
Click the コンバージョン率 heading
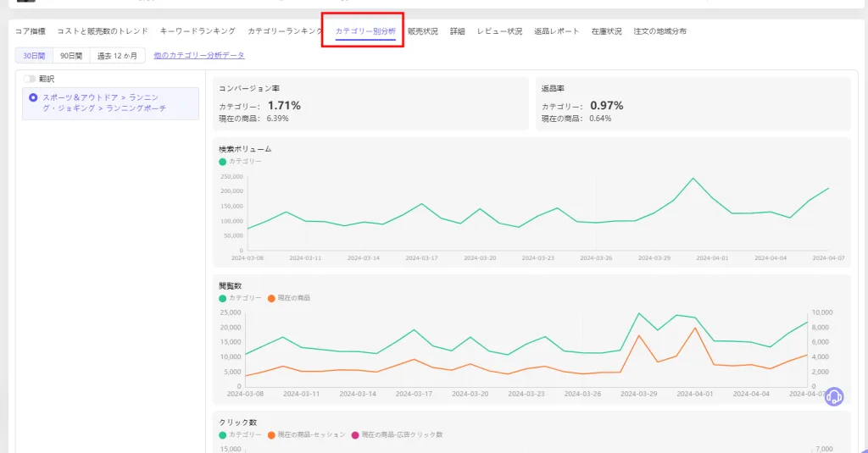point(248,89)
